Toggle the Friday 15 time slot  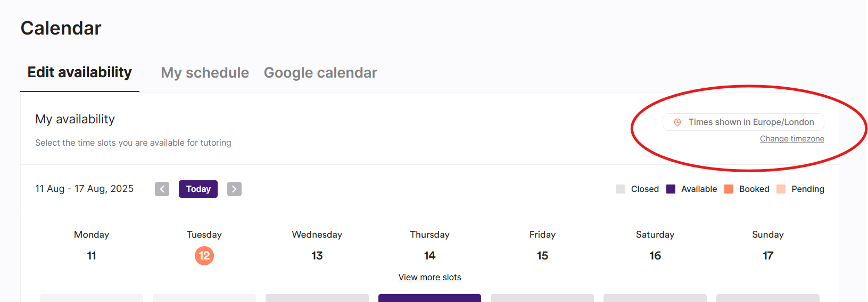click(542, 298)
